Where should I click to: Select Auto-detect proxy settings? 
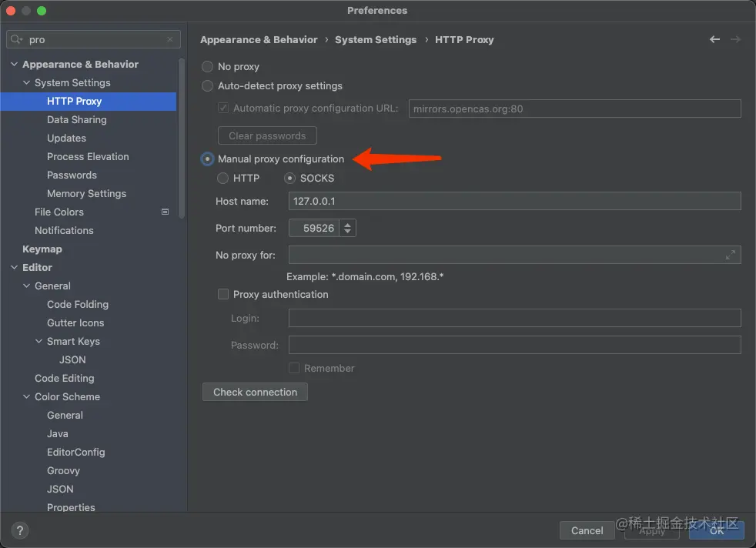[x=207, y=85]
